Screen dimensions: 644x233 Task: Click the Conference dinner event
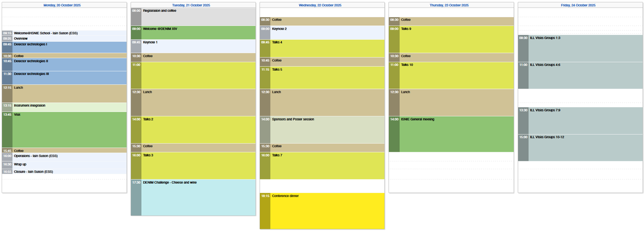pos(327,211)
